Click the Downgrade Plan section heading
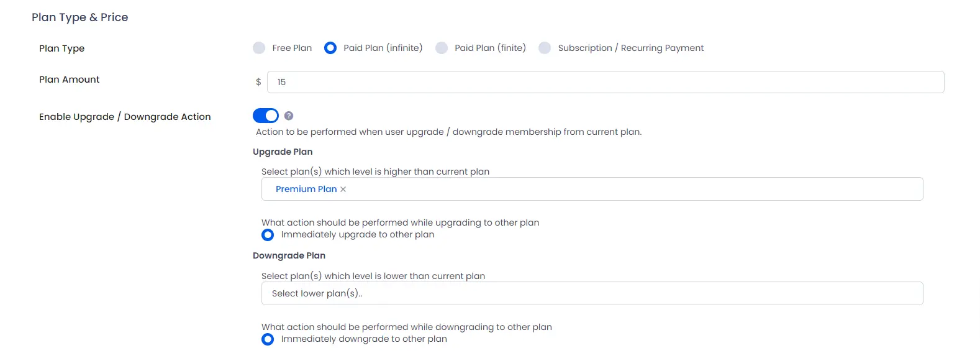Screen dimensions: 980x353 289,255
